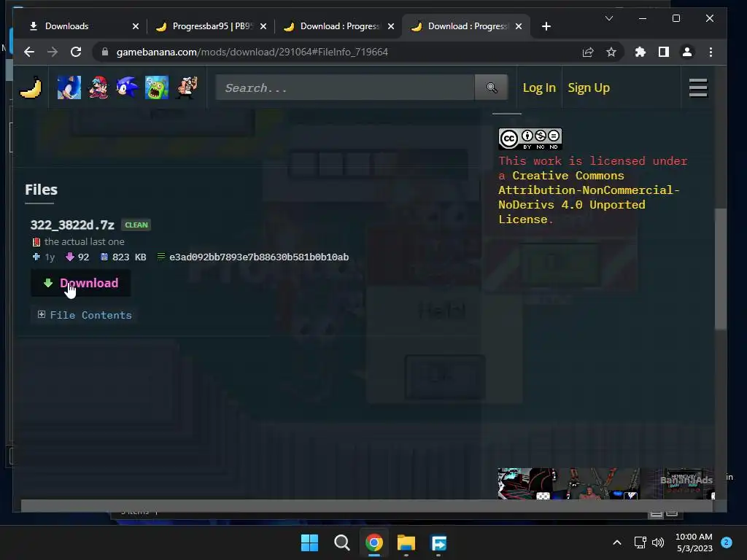Reload the current page
The image size is (747, 560).
pos(76,52)
